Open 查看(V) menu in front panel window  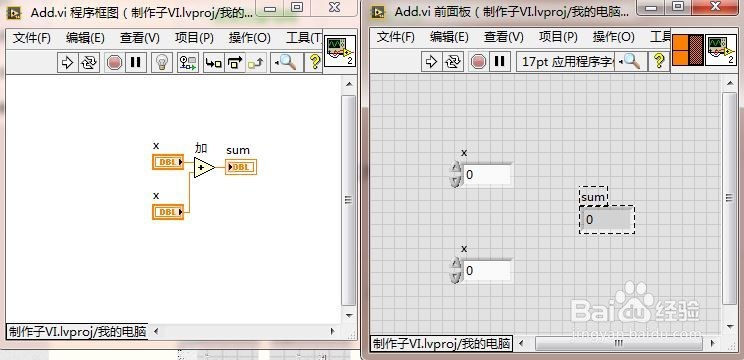pyautogui.click(x=504, y=37)
